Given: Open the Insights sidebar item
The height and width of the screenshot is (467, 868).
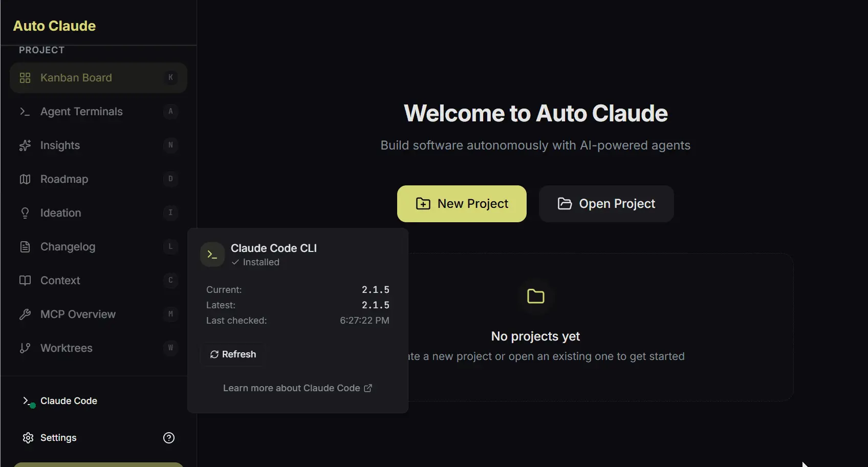Looking at the screenshot, I should pos(60,145).
